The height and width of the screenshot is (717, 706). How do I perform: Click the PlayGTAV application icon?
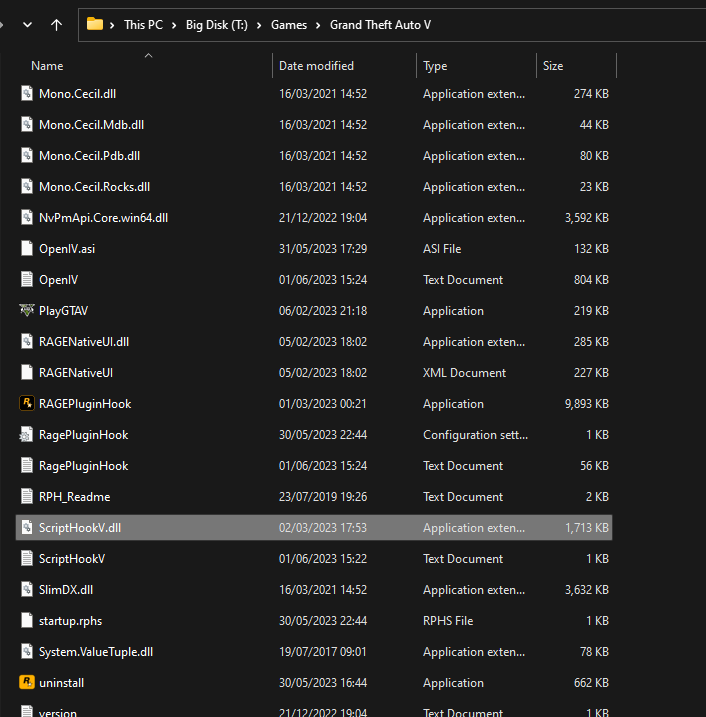coord(27,311)
